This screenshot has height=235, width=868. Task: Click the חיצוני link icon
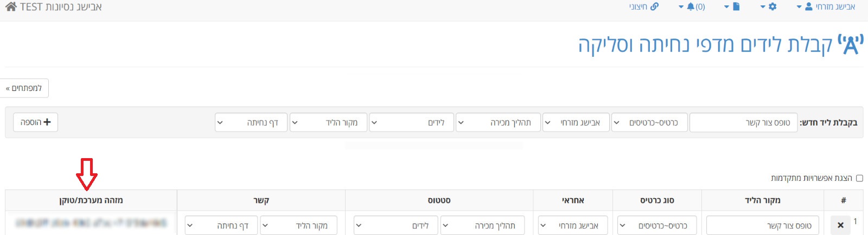tap(654, 6)
